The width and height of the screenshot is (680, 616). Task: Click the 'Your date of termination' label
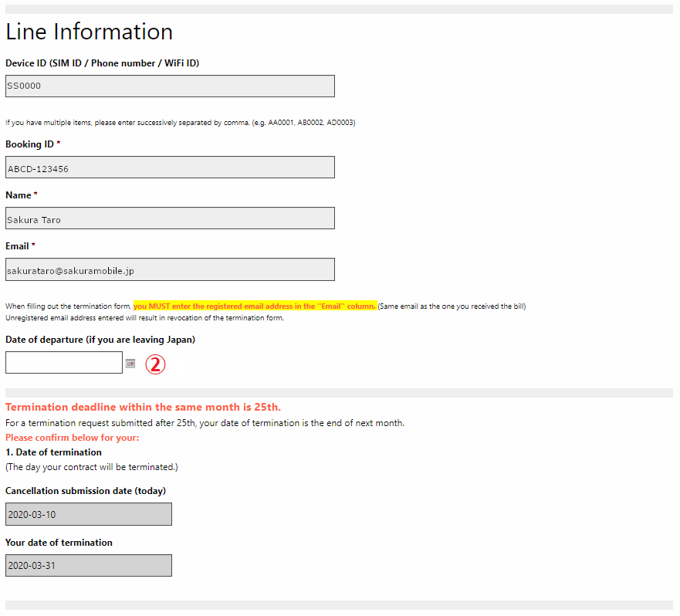pos(59,542)
